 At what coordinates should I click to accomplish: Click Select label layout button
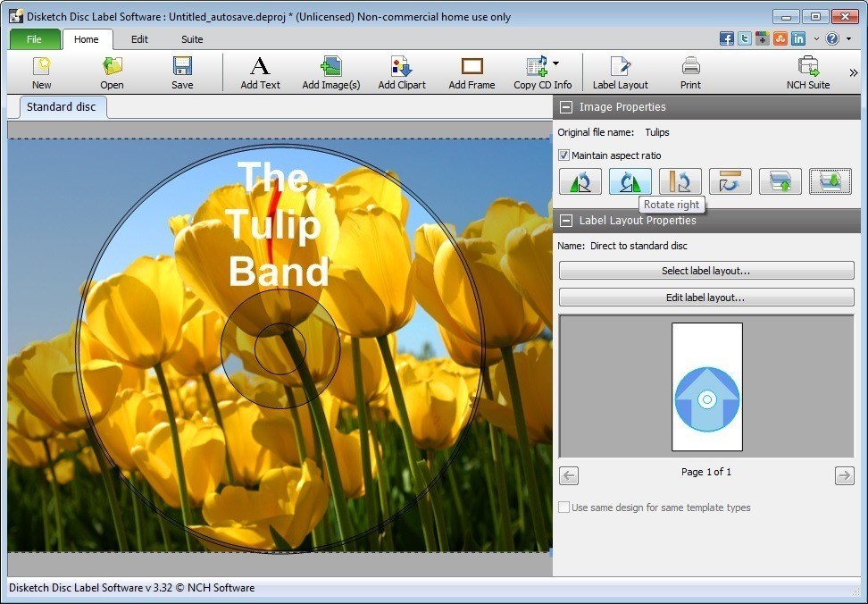tap(705, 270)
